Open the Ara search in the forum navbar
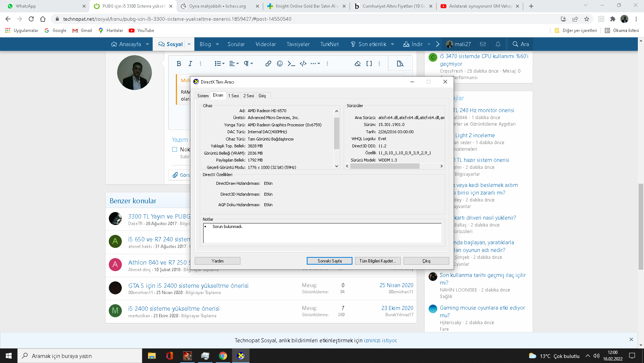Image resolution: width=644 pixels, height=363 pixels. click(x=521, y=44)
